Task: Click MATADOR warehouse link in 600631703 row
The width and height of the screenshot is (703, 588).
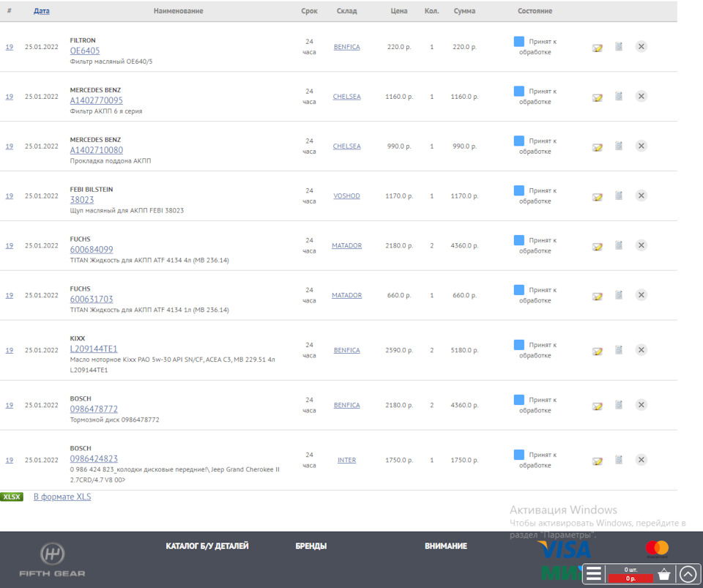Action: [346, 296]
